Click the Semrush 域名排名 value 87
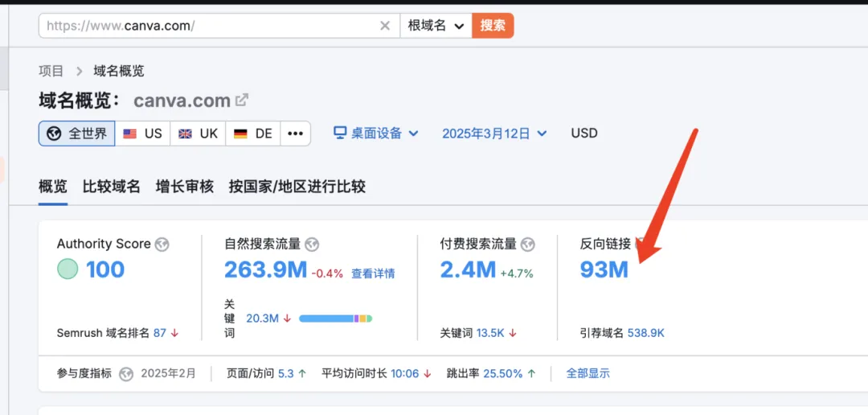Viewport: 868px width, 415px height. [x=160, y=333]
